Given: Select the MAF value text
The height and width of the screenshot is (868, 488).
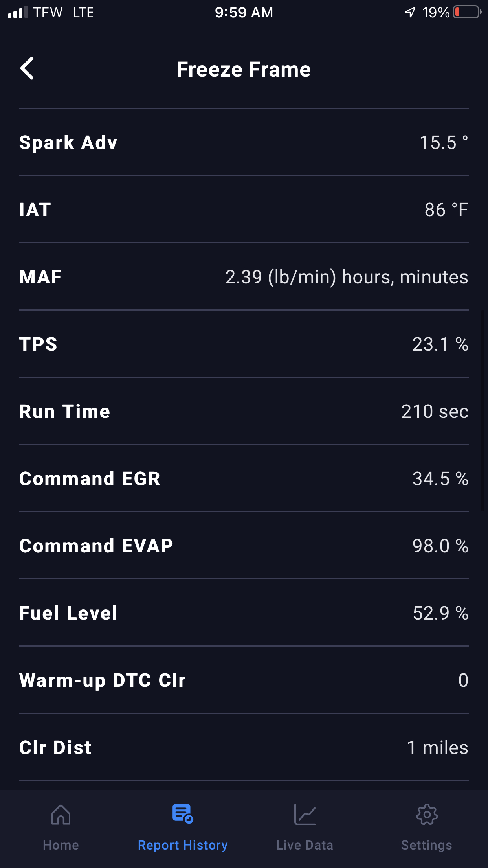Looking at the screenshot, I should (347, 277).
